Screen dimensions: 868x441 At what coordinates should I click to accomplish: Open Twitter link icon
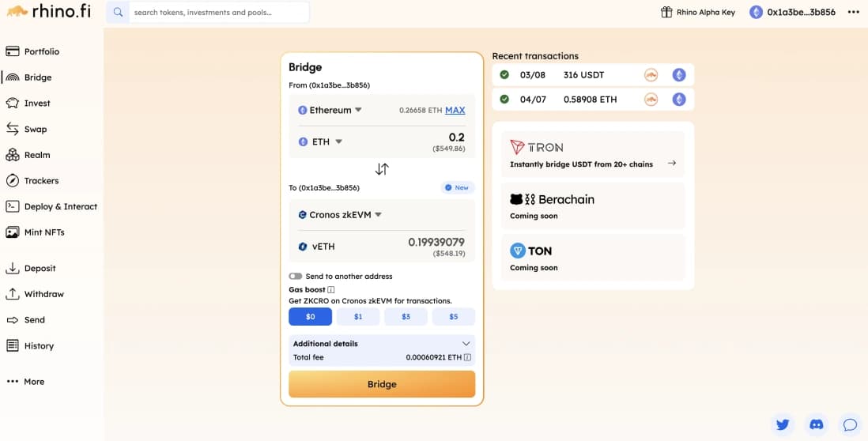pos(782,424)
